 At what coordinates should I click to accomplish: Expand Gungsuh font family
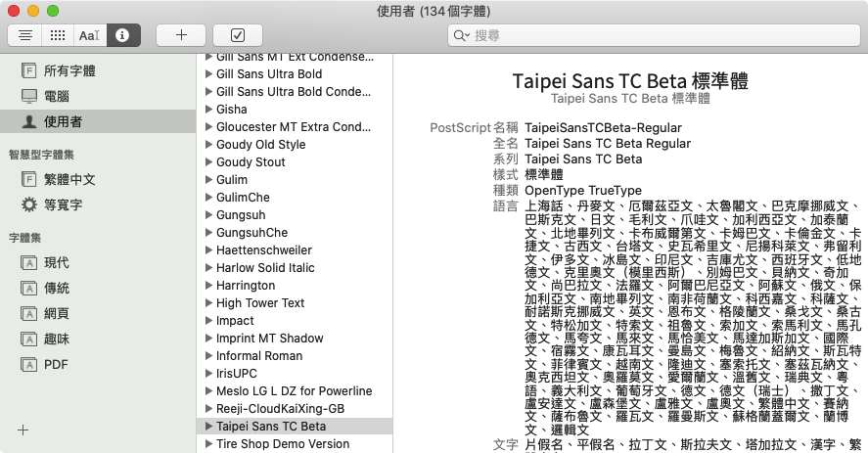[x=208, y=215]
